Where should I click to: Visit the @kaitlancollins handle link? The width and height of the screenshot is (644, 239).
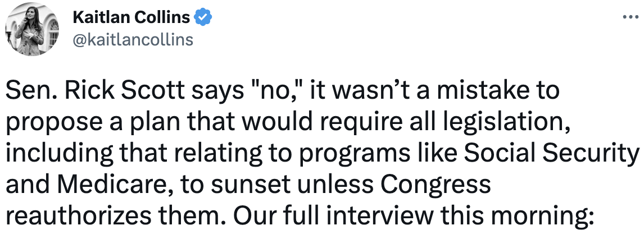click(x=133, y=40)
